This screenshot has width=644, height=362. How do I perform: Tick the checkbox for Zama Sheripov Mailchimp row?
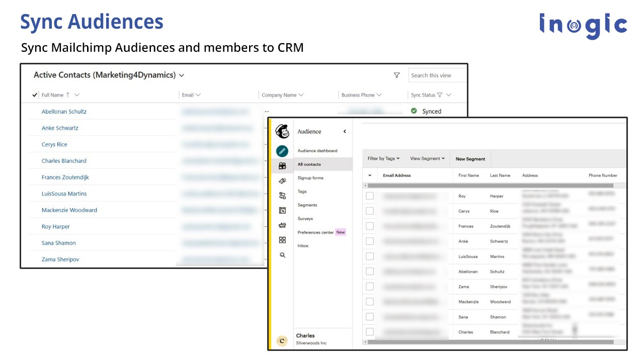(x=370, y=287)
